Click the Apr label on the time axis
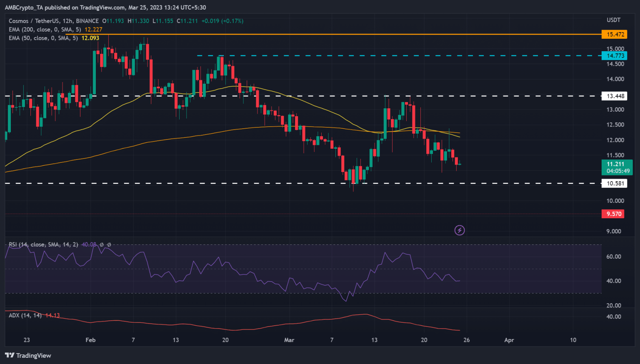This screenshot has height=364, width=640. click(x=509, y=340)
